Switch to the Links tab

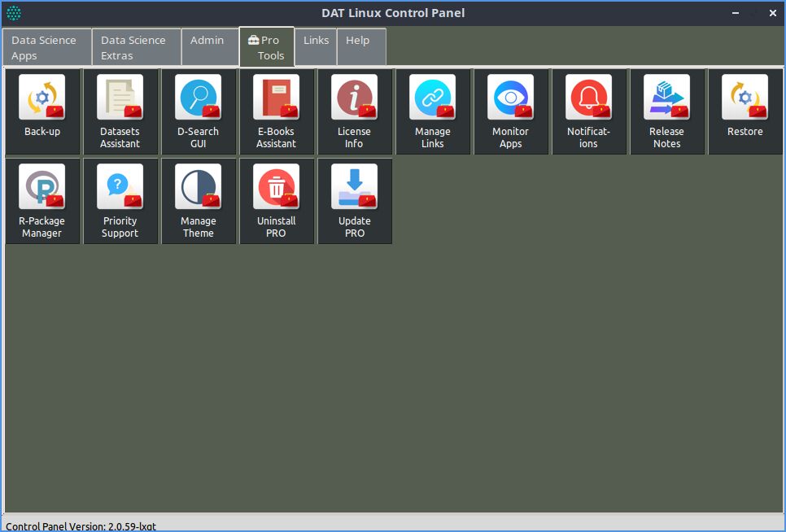point(316,47)
